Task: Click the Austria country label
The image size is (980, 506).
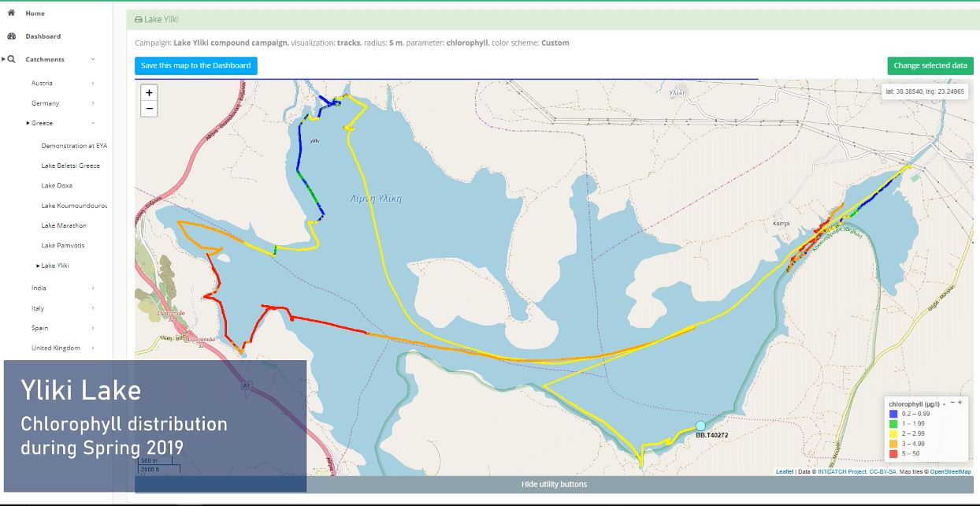Action: 42,83
